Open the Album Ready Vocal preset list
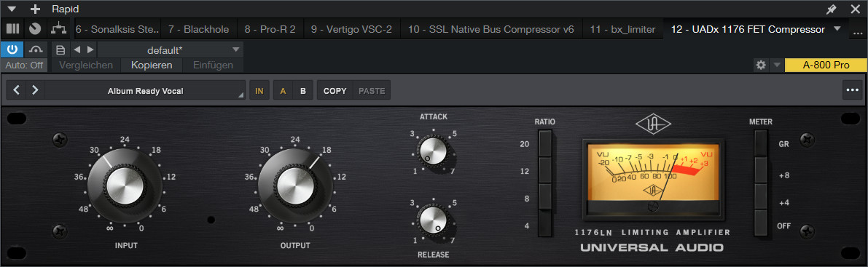 (x=146, y=91)
